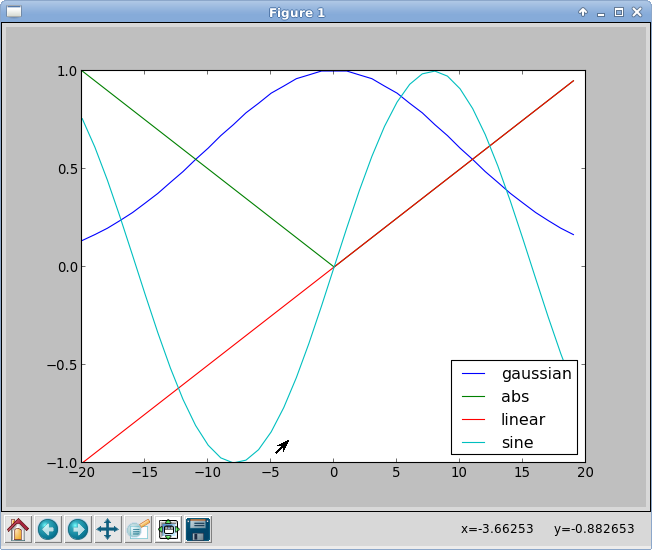Click the top-left start of green abs line
Screen dimensions: 652x550
tap(82, 71)
